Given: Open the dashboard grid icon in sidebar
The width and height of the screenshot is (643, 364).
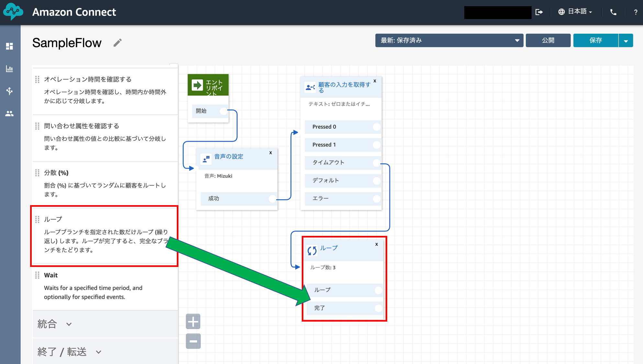Looking at the screenshot, I should pos(9,46).
